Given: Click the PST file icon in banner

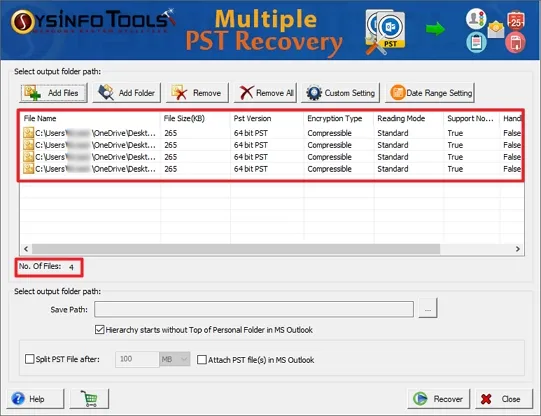Looking at the screenshot, I should [385, 31].
